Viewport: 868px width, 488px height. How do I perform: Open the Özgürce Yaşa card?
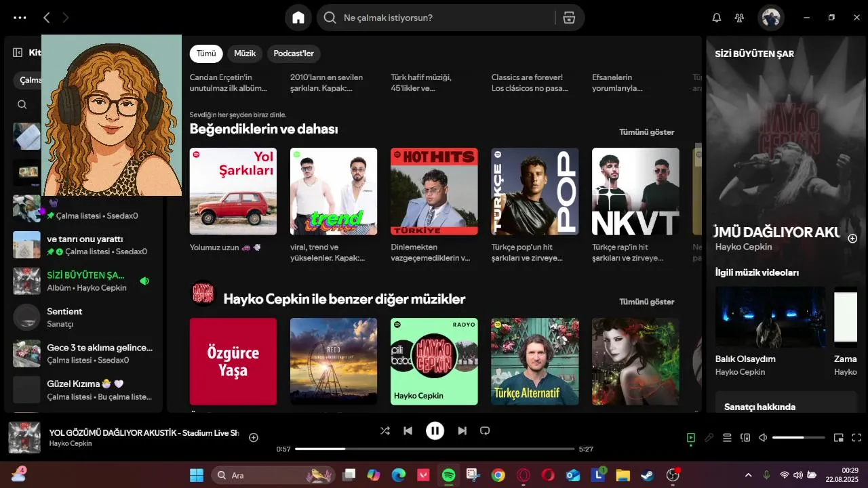click(233, 361)
